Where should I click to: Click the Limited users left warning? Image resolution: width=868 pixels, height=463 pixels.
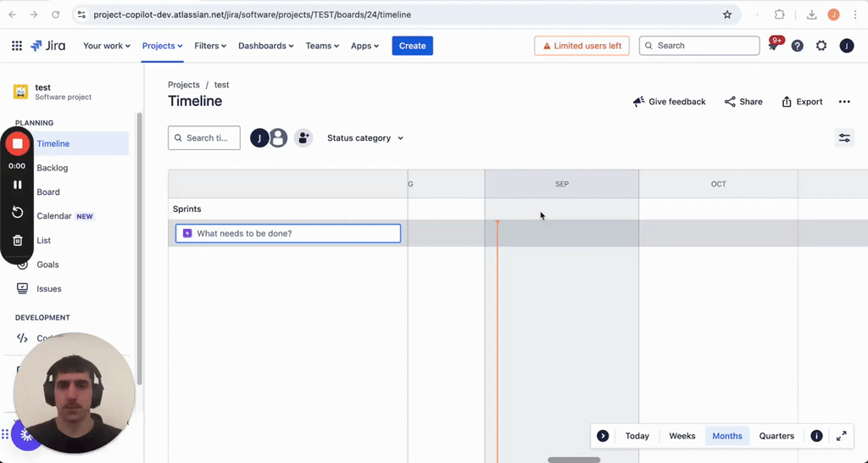[581, 46]
